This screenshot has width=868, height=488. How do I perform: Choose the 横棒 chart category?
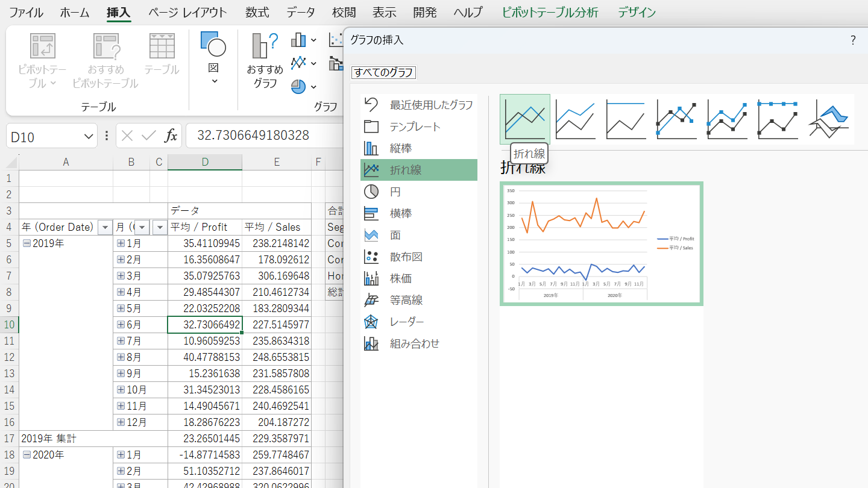419,213
